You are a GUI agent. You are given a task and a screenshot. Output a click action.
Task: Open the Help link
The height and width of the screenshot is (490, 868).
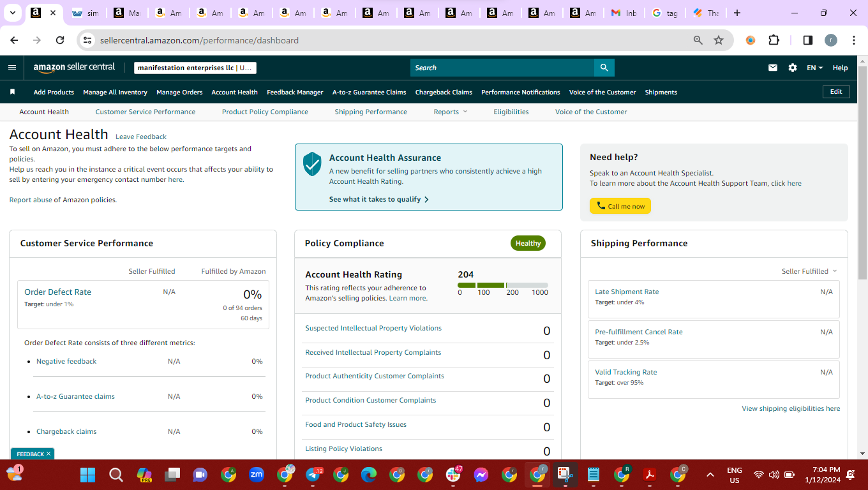pos(841,68)
